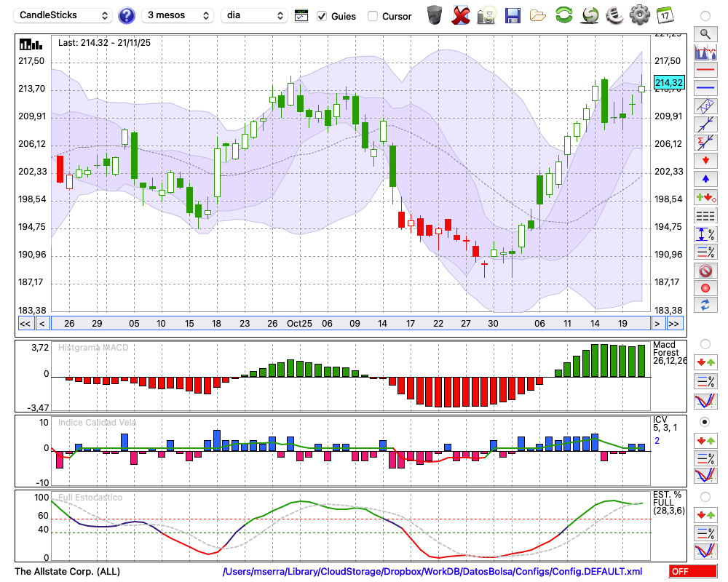Click the blue floppy disk save icon
728x582 pixels.
[513, 15]
